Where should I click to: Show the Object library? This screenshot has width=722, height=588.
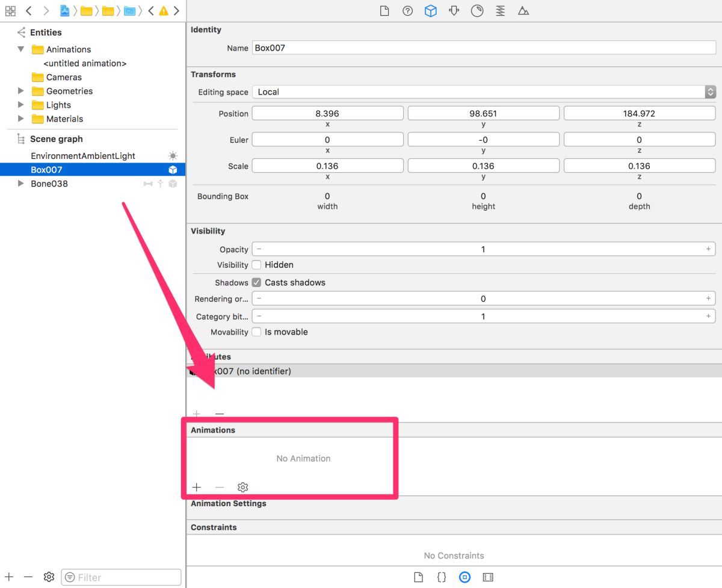[x=464, y=577]
